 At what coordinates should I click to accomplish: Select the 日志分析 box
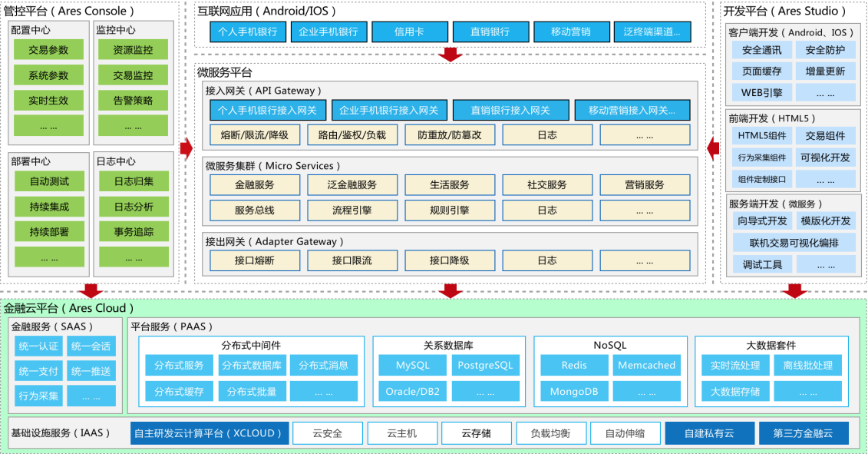[134, 207]
